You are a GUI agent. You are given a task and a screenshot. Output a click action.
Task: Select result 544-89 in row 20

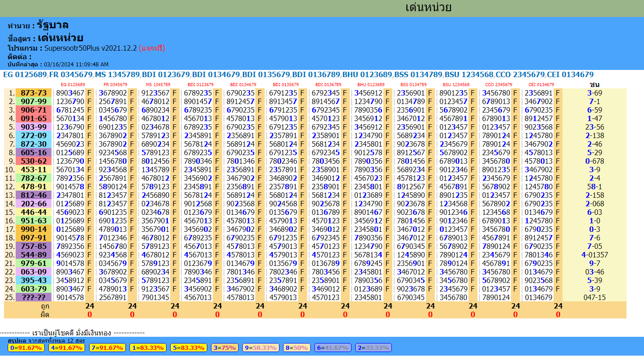(x=34, y=255)
